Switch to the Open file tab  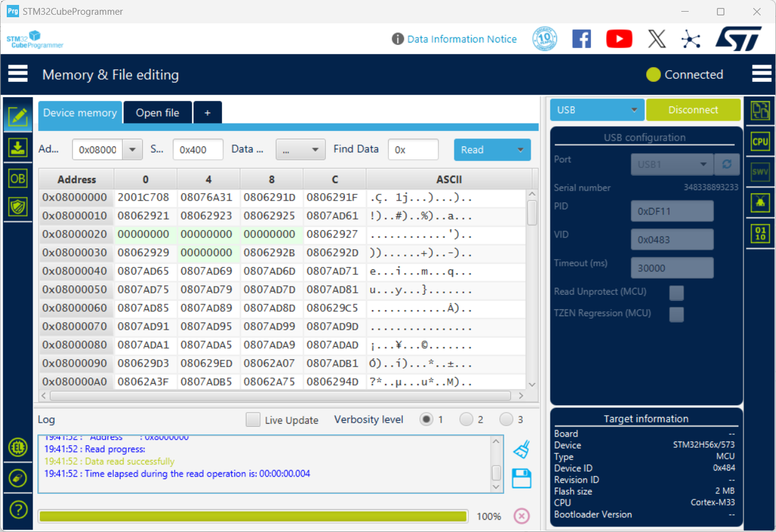157,113
